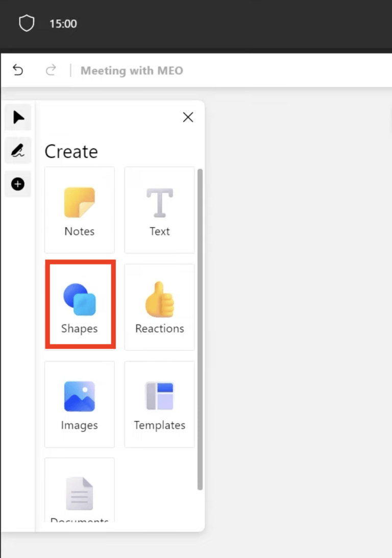Viewport: 392px width, 558px height.
Task: Click the Shapes thumbnail outlined in red
Action: pos(80,305)
